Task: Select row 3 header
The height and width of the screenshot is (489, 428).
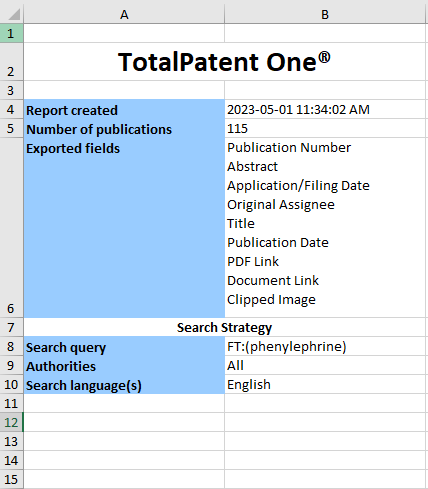Action: pos(11,90)
